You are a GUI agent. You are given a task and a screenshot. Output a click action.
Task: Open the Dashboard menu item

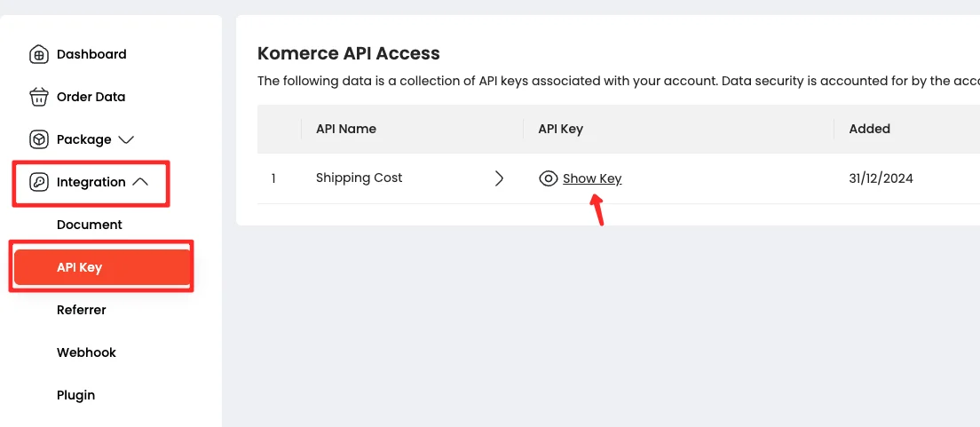pyautogui.click(x=91, y=54)
